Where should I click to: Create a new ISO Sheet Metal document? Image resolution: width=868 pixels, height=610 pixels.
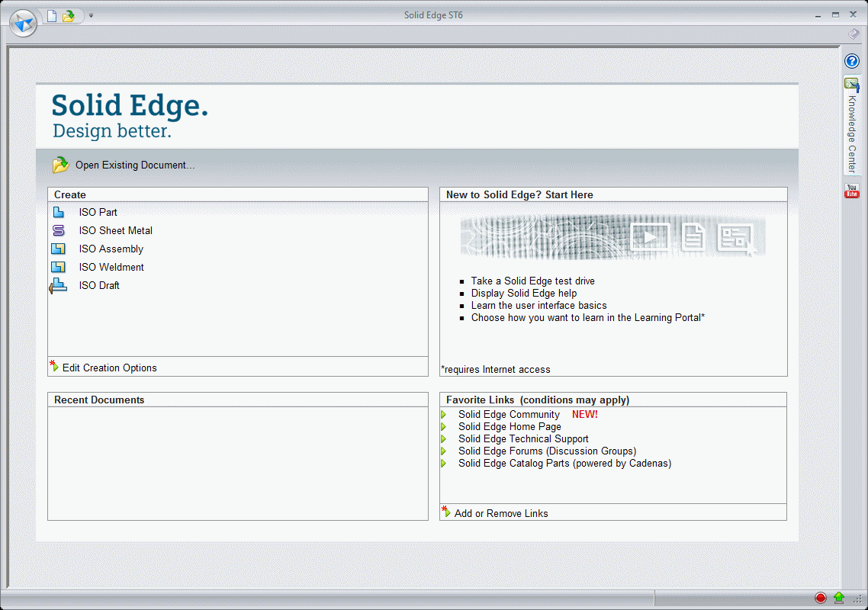coord(116,230)
